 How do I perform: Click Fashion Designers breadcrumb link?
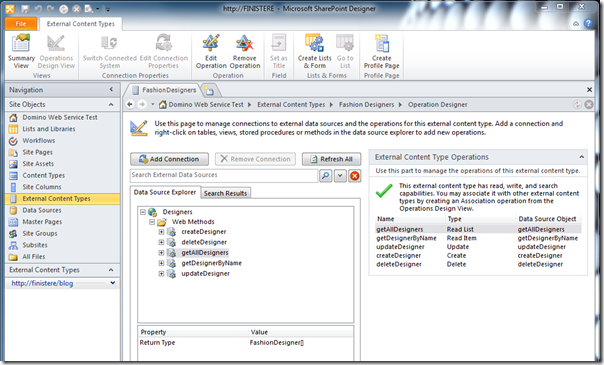pyautogui.click(x=366, y=104)
